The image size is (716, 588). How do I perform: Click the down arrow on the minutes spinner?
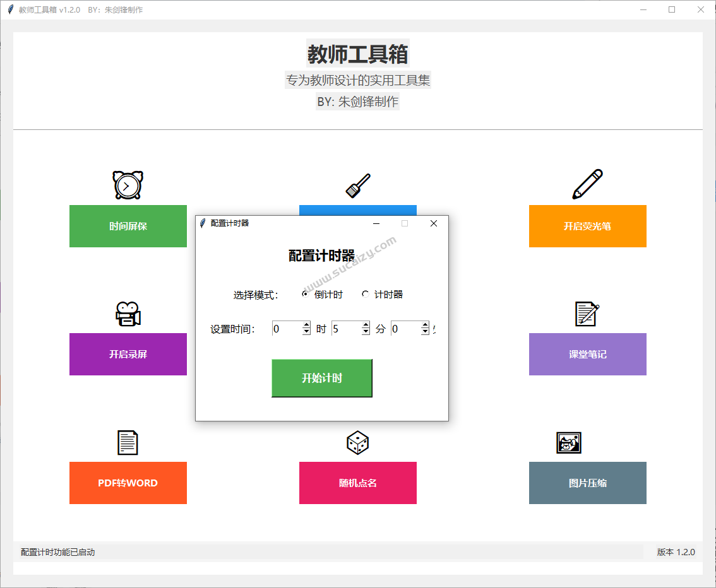click(x=366, y=332)
